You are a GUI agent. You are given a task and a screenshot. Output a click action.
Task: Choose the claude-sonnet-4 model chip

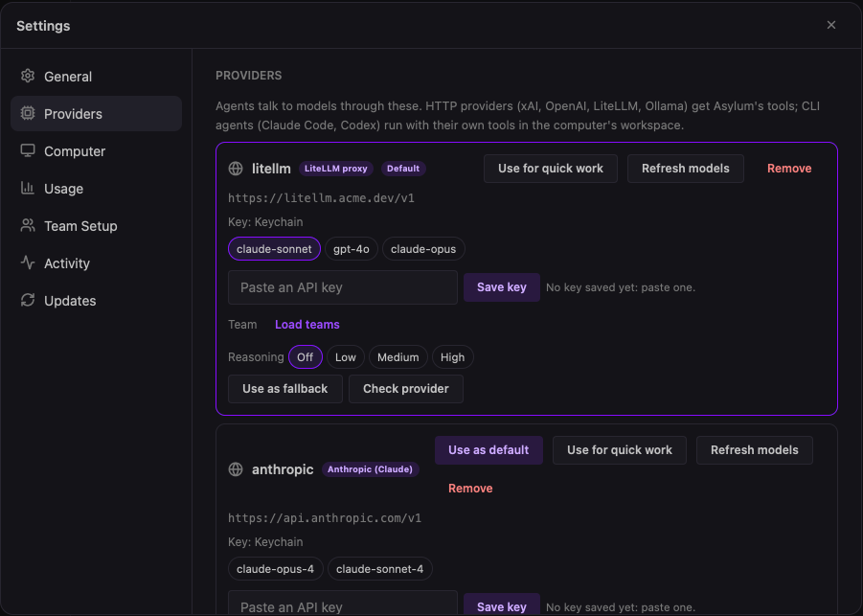click(379, 569)
